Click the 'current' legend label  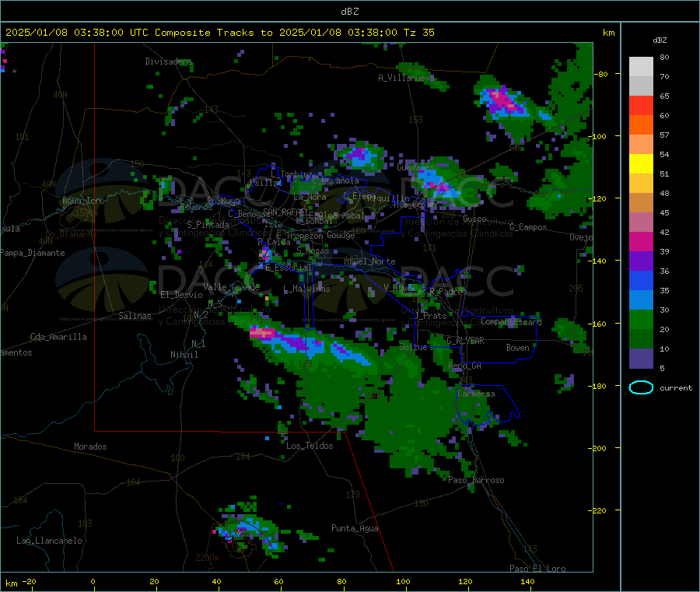676,388
